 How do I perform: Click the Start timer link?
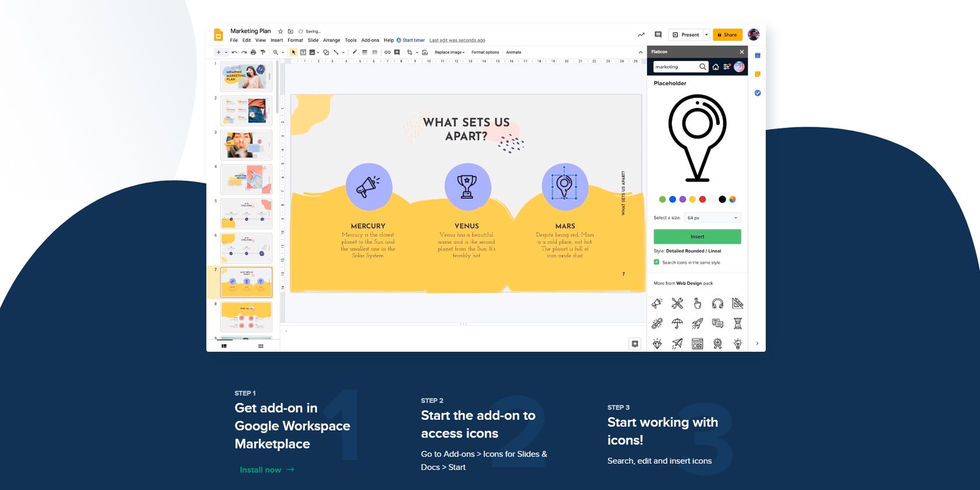411,40
